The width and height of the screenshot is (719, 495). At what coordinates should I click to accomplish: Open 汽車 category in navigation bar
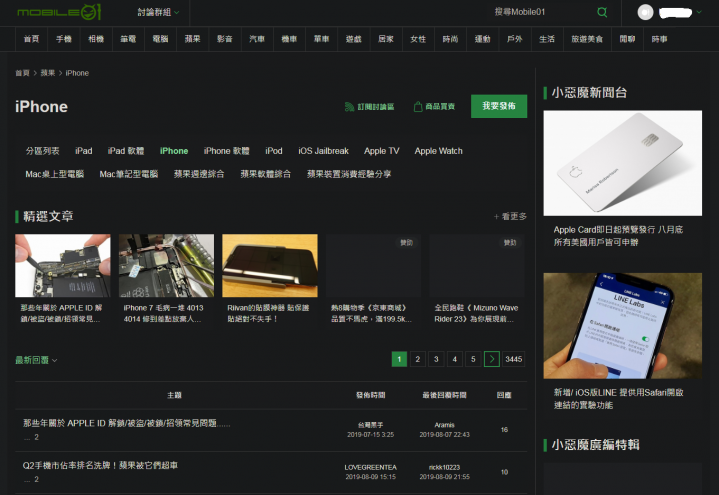(257, 39)
